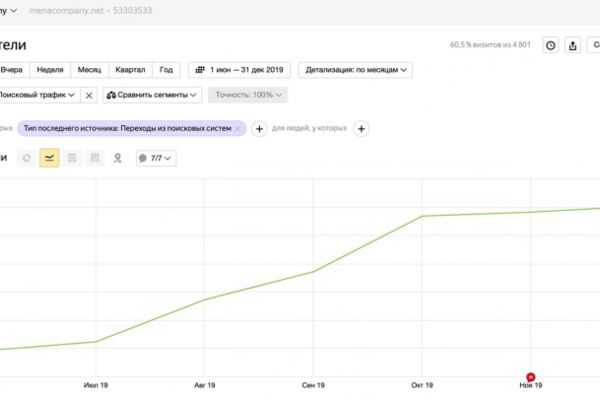
Task: Select the Месяц period tab
Action: click(90, 70)
